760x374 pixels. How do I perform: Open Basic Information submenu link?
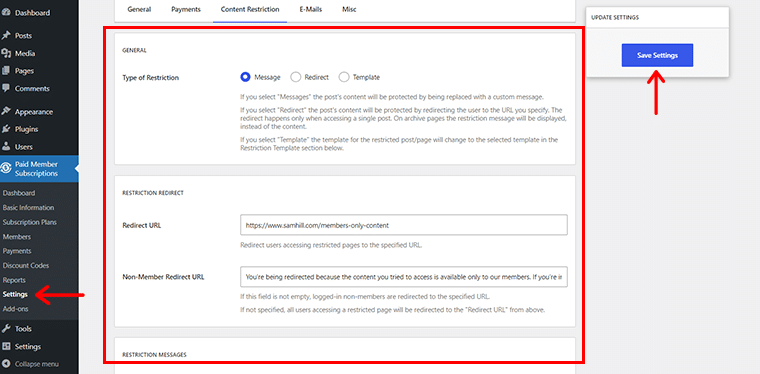click(x=28, y=207)
